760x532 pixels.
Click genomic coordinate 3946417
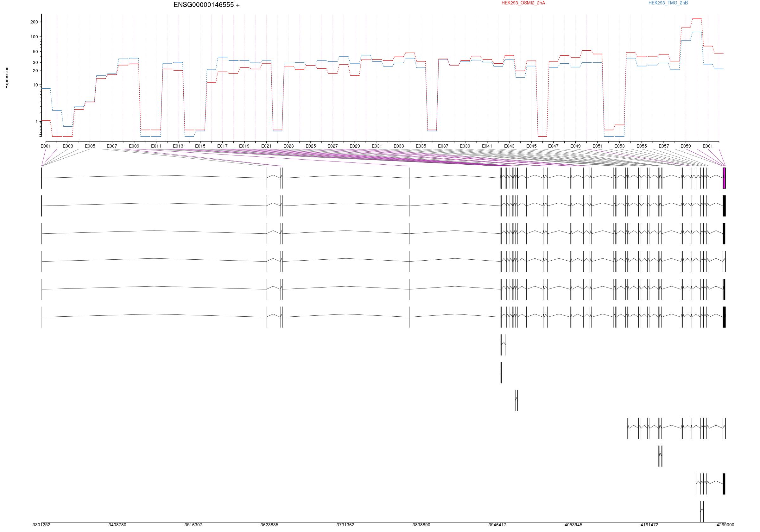coord(497,525)
